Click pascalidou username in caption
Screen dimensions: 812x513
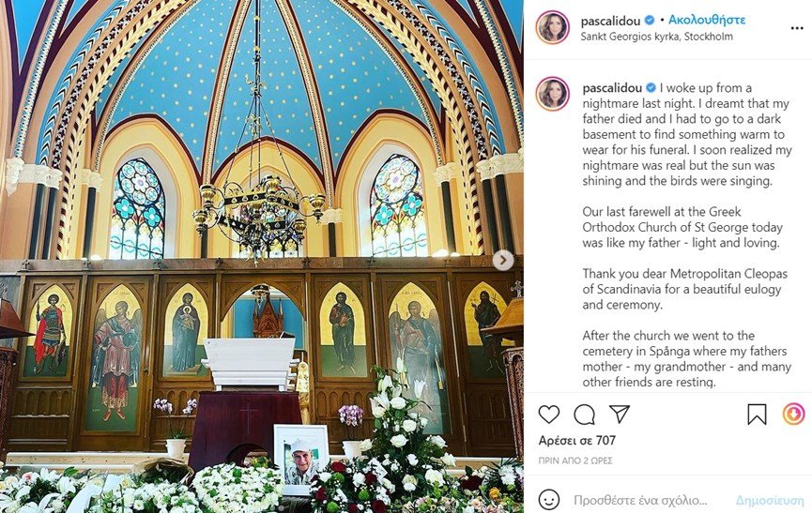(612, 88)
